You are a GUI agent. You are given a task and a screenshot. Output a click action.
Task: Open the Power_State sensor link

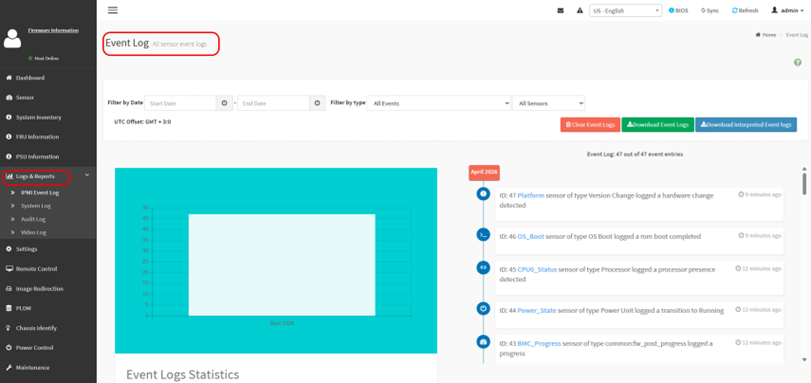point(536,311)
